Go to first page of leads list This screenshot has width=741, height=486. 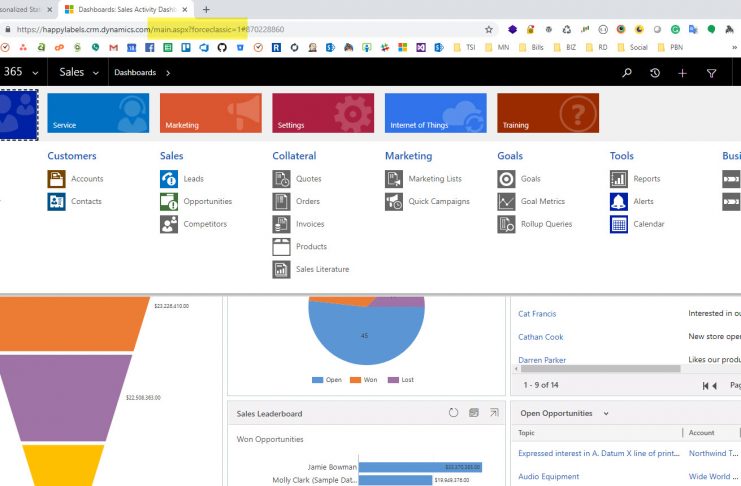coord(705,386)
